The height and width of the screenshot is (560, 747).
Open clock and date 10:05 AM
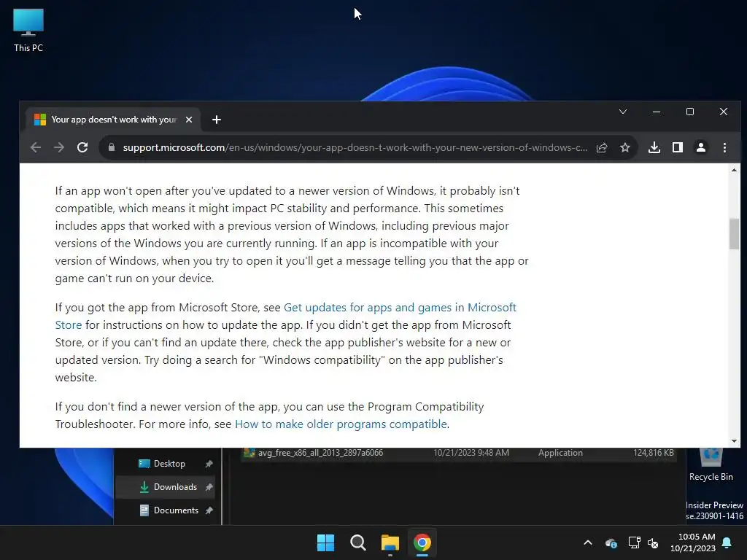(693, 542)
